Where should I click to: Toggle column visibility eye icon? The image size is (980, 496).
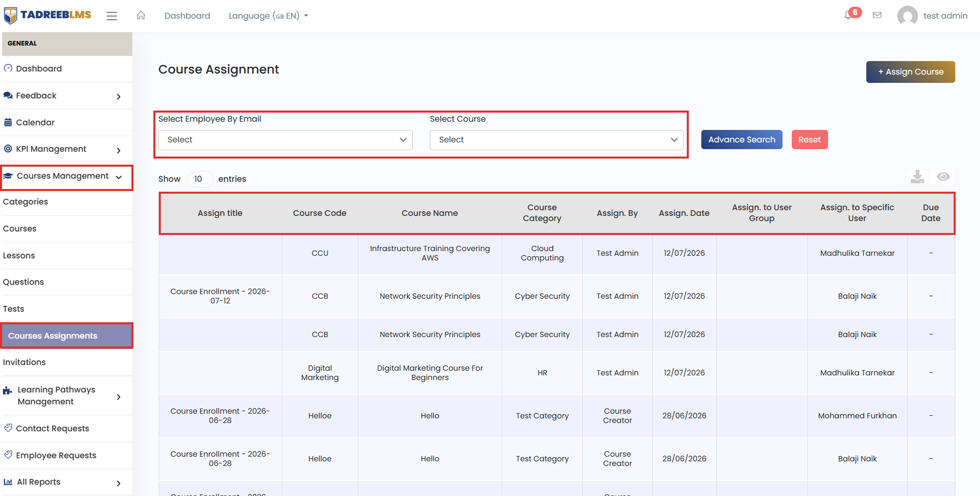[943, 177]
